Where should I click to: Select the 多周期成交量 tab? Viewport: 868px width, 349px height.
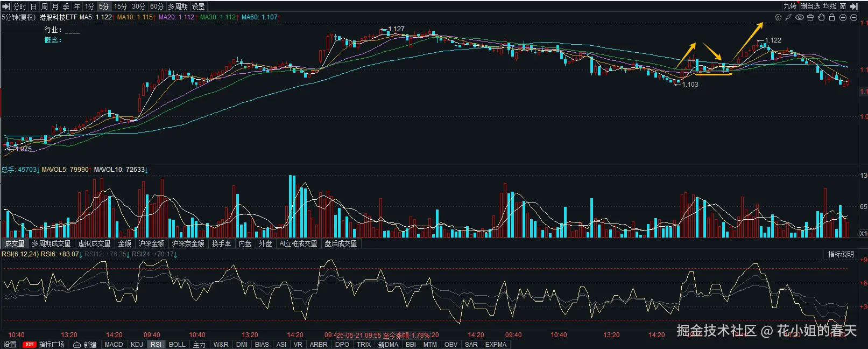(x=51, y=244)
